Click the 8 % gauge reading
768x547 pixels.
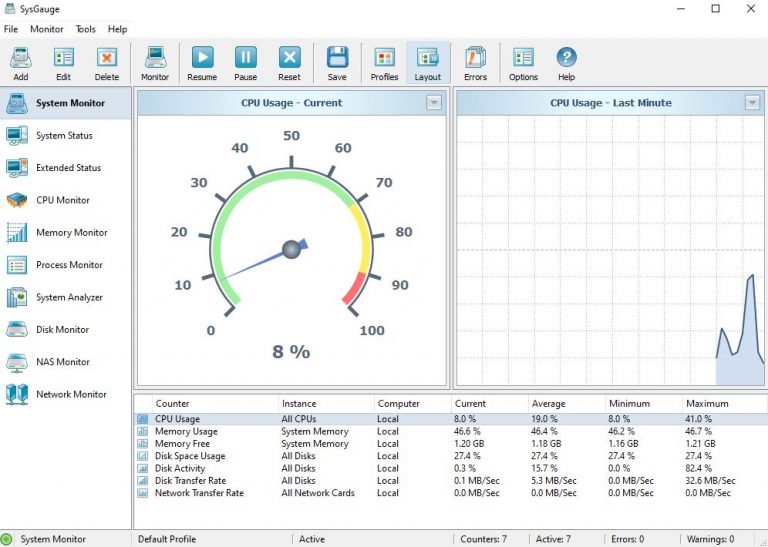(291, 352)
